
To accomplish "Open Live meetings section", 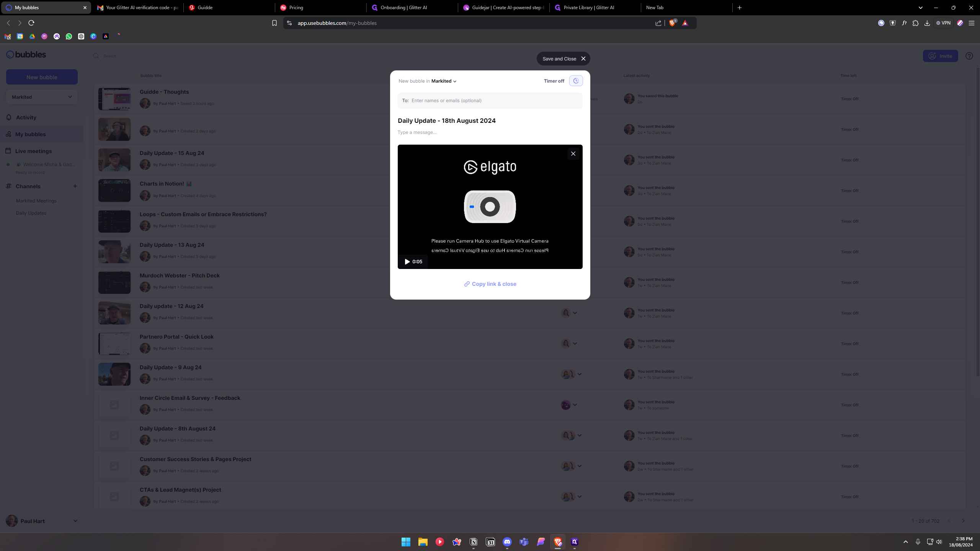I will pyautogui.click(x=33, y=151).
